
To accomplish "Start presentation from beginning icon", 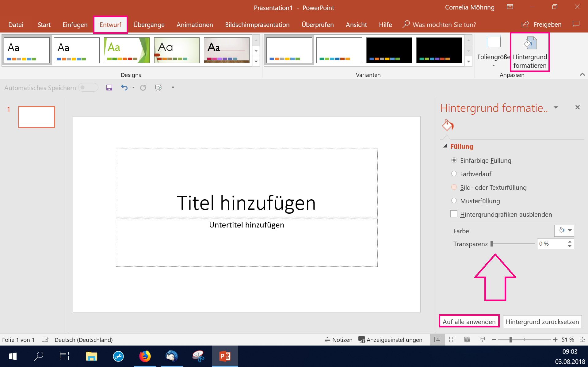I will point(158,88).
